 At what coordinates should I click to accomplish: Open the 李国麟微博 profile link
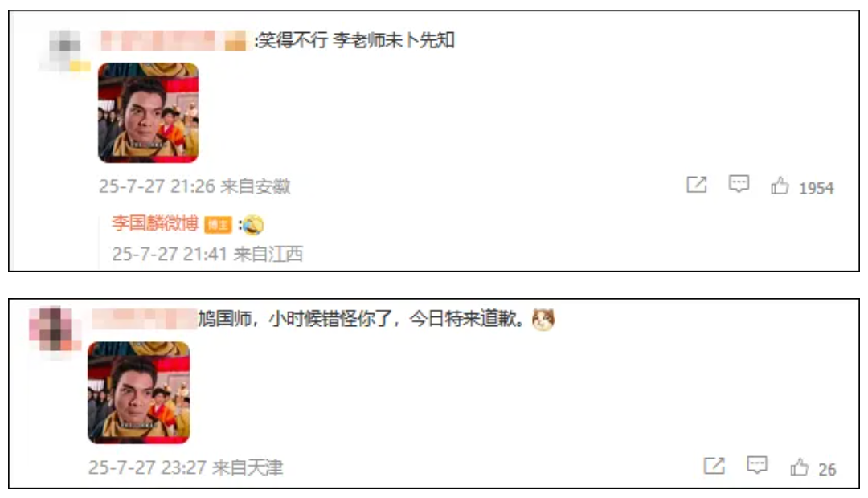[155, 223]
